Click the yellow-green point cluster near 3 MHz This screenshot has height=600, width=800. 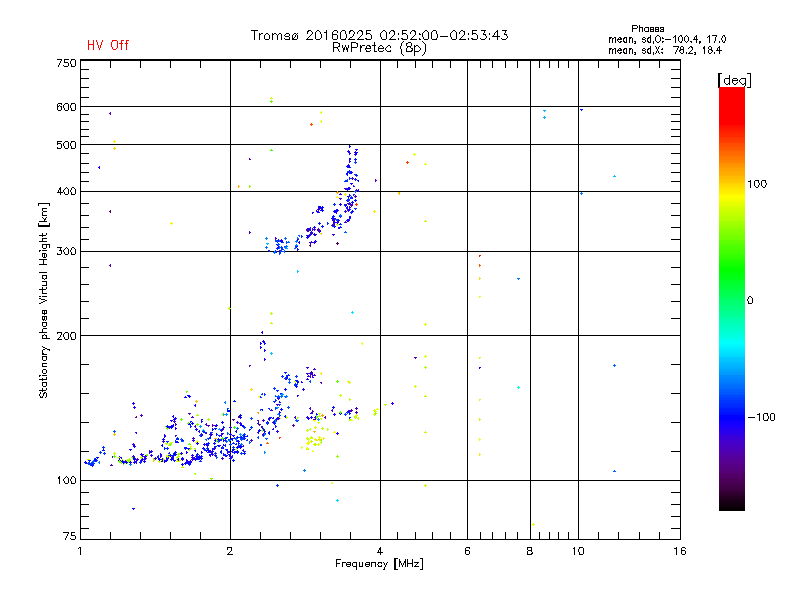tap(314, 440)
